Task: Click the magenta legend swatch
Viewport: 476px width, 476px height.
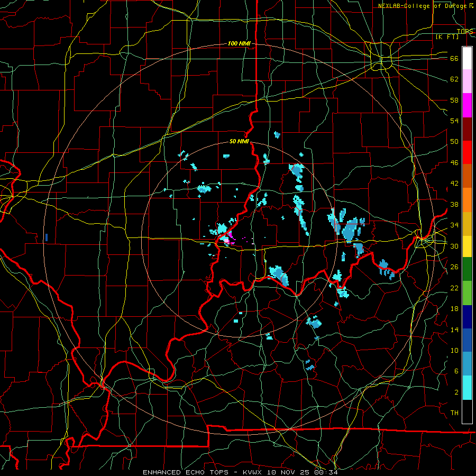Action: (x=467, y=105)
